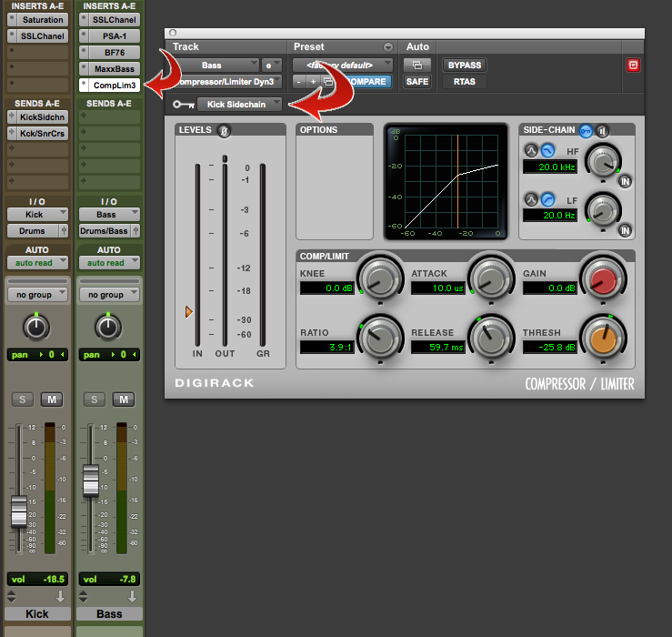Click the phase invert icon beside LEVELS

[x=224, y=130]
